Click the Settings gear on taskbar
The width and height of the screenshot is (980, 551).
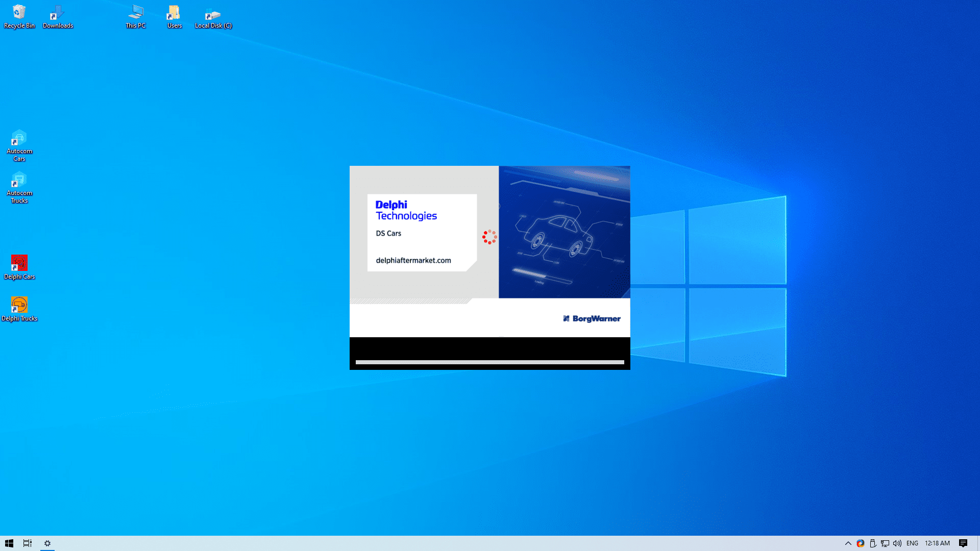pyautogui.click(x=47, y=543)
